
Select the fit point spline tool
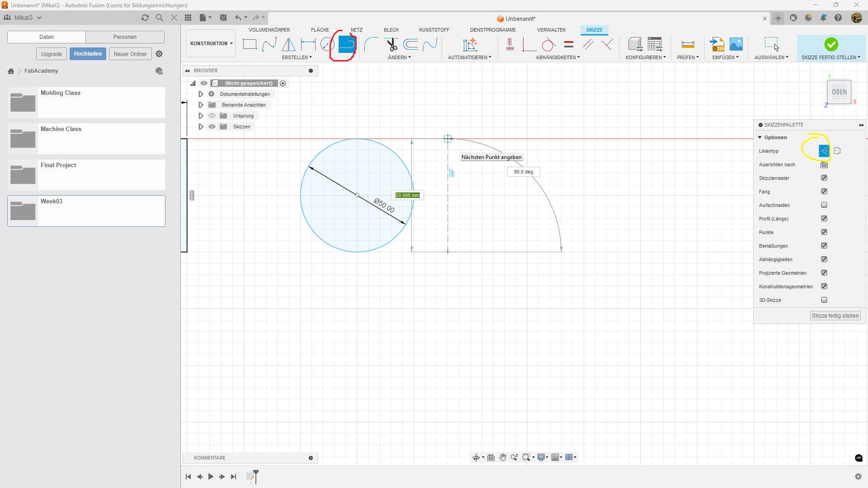tap(269, 44)
